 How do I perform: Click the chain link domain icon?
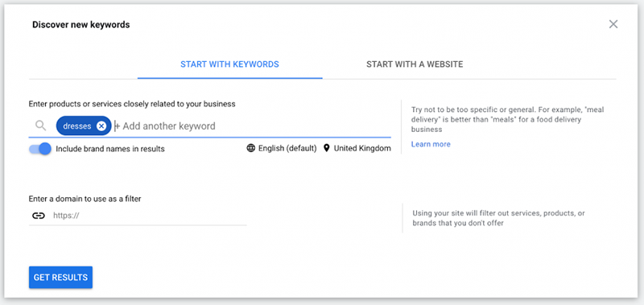click(39, 216)
